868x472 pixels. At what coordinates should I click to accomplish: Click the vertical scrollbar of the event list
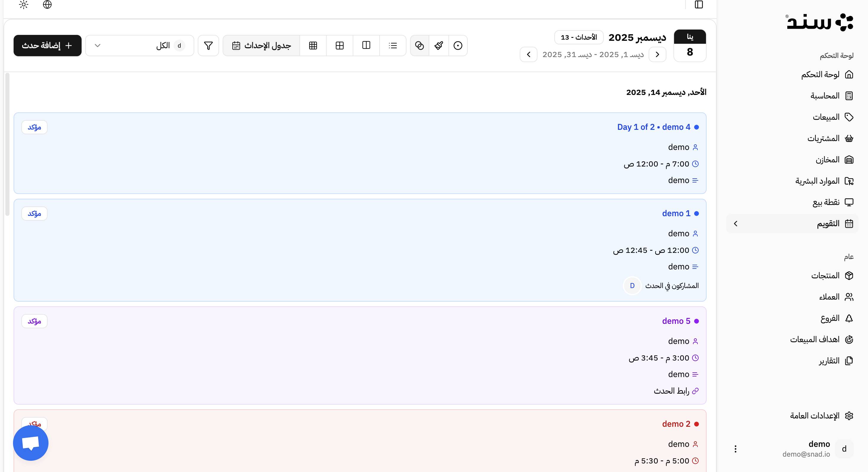click(x=7, y=144)
